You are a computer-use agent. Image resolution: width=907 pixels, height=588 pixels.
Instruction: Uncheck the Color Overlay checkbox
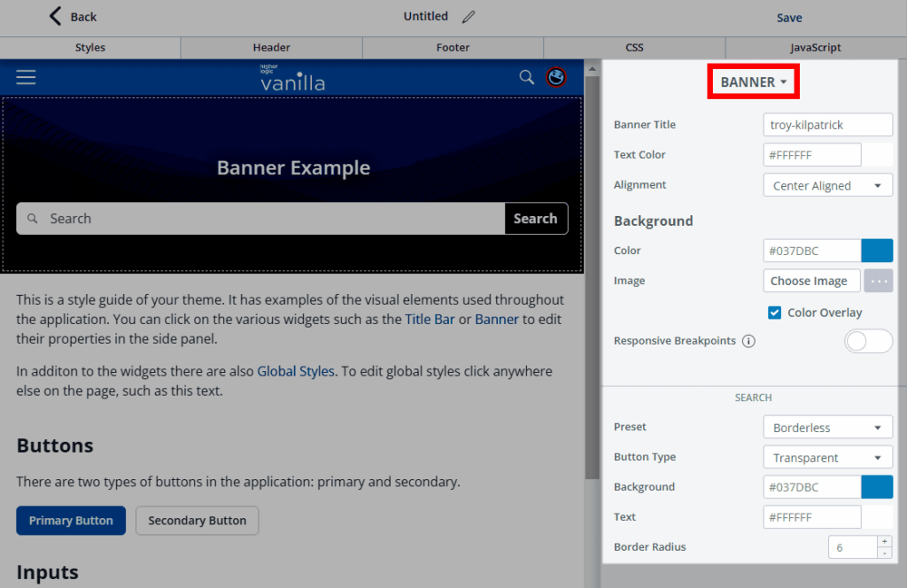click(775, 313)
